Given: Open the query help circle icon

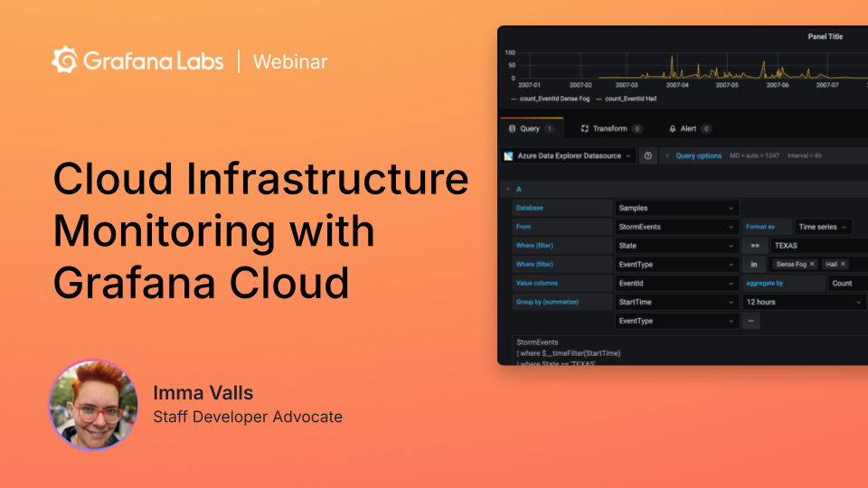Looking at the screenshot, I should pyautogui.click(x=648, y=155).
